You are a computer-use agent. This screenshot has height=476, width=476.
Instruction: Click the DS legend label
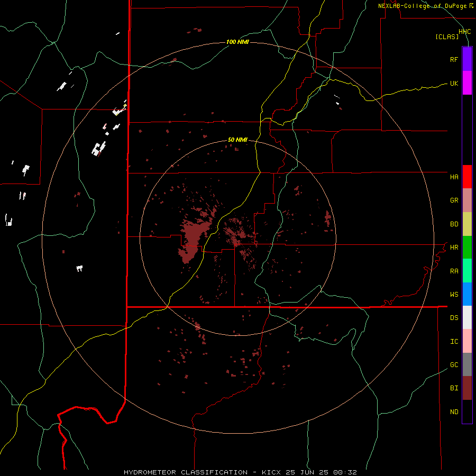454,318
